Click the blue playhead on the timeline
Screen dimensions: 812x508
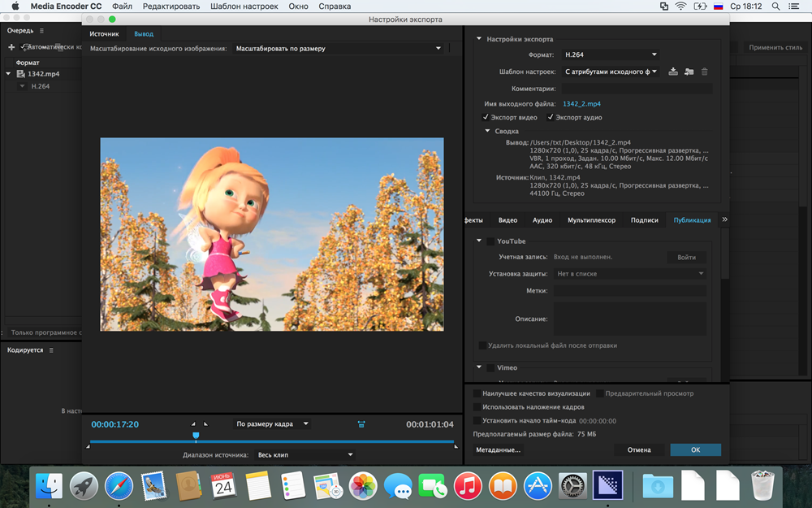click(196, 436)
